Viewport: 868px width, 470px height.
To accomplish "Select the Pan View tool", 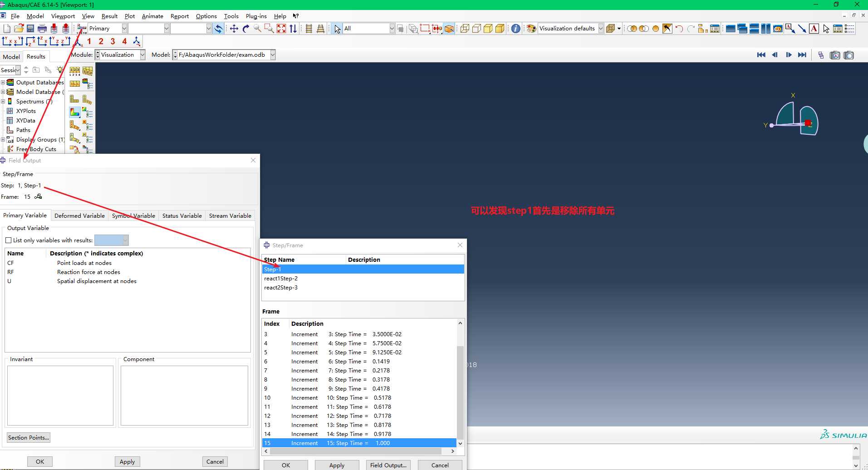I will tap(234, 29).
